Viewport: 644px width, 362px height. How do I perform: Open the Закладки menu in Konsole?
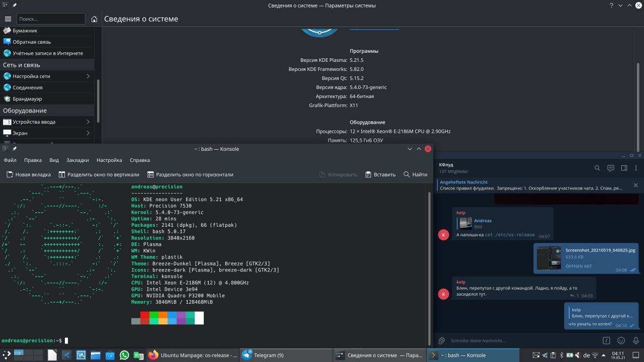(x=77, y=160)
